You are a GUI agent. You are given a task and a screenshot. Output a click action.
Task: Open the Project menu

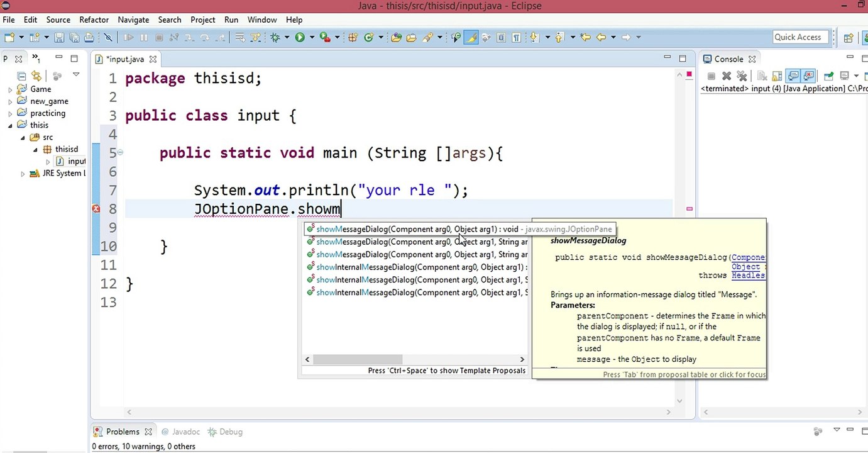(203, 20)
